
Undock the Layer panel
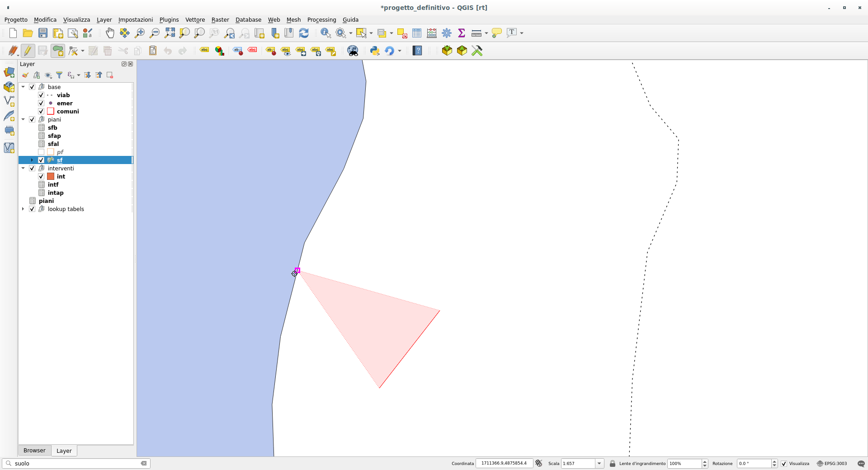click(x=124, y=64)
